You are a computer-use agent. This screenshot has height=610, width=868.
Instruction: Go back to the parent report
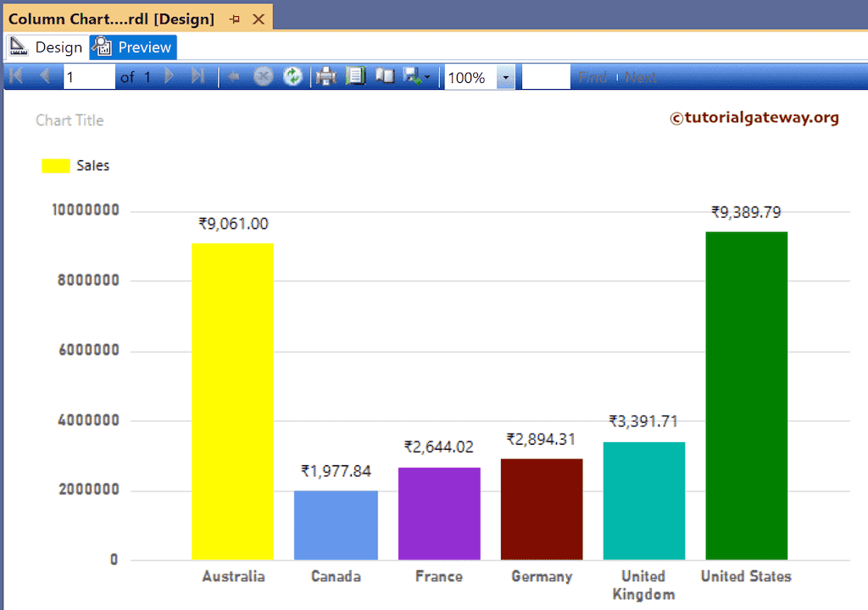pos(234,76)
